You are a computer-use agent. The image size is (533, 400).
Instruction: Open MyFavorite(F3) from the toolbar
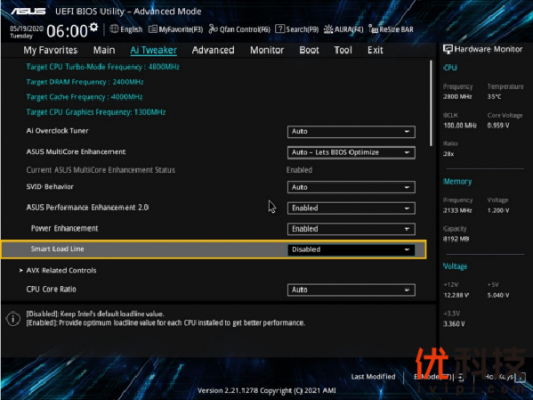(x=176, y=30)
